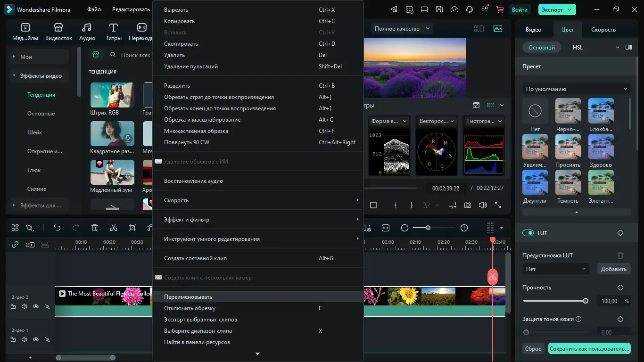
Task: Open the 'Полное качество' quality dropdown
Action: [402, 28]
